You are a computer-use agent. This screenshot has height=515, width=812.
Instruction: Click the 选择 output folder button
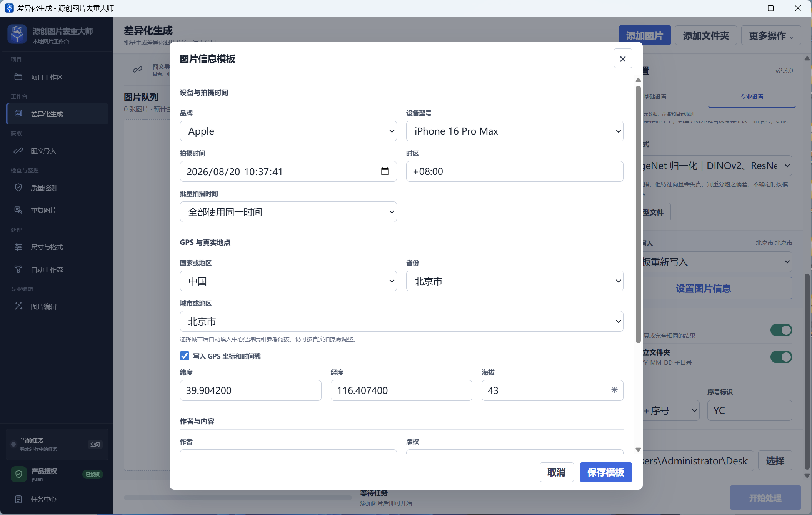(x=775, y=460)
